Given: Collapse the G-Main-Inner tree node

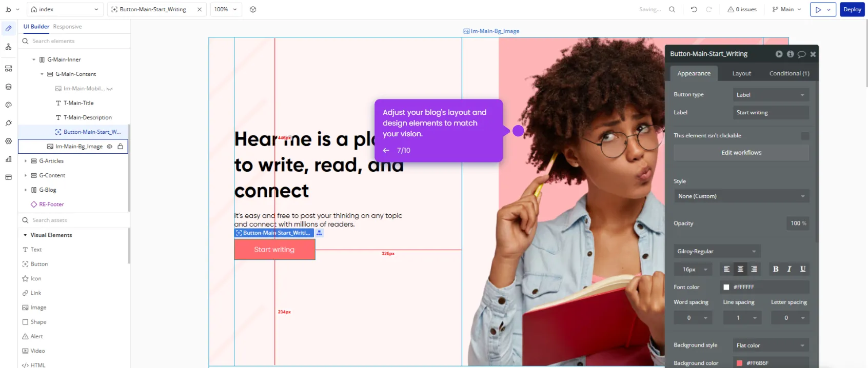Looking at the screenshot, I should [34, 59].
